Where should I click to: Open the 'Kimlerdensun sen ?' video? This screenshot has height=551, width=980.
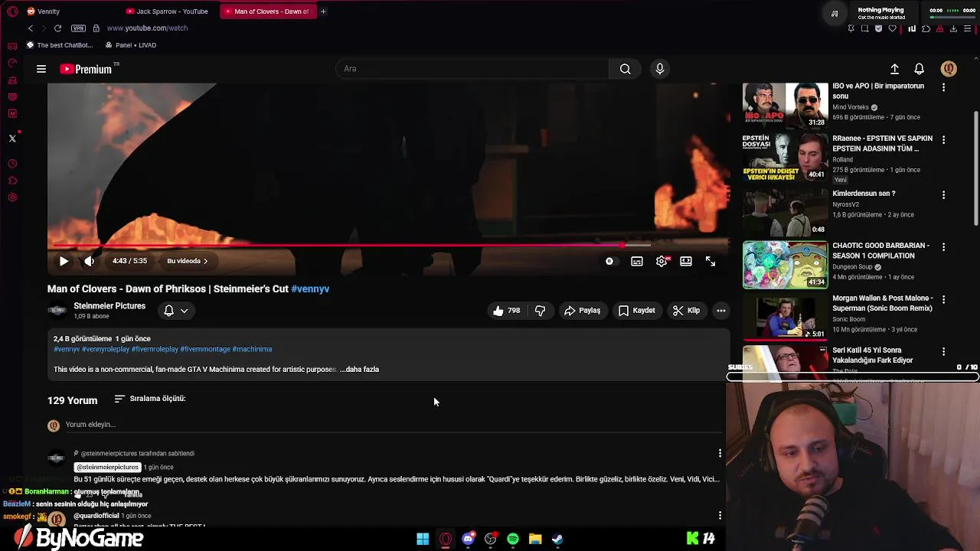click(x=864, y=194)
